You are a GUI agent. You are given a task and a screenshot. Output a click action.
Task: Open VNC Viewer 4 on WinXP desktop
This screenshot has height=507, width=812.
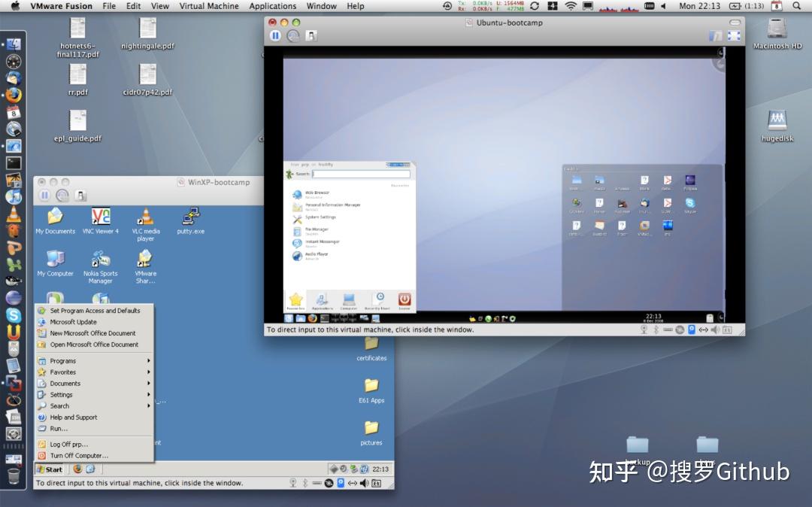coord(101,221)
